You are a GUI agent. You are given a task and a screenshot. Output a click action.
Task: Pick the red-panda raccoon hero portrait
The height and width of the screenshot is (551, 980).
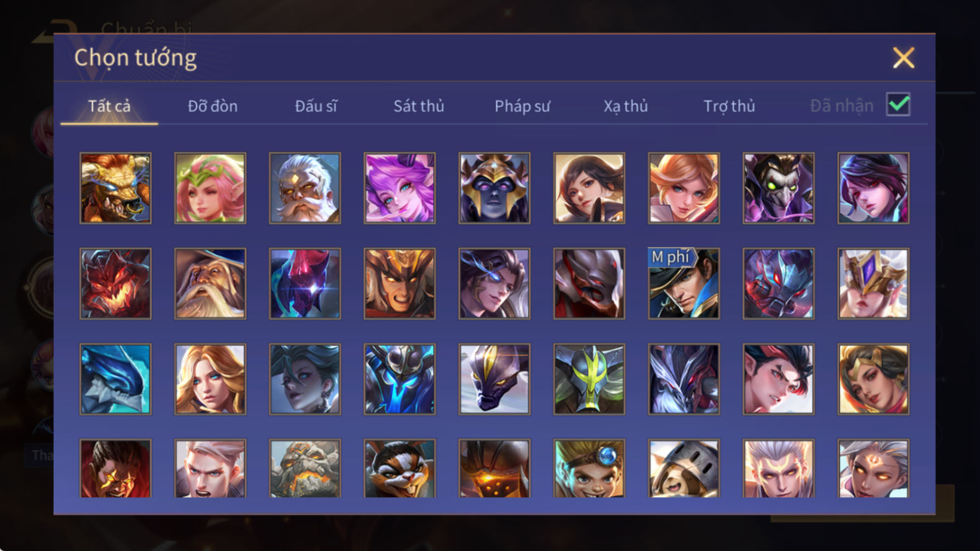tap(399, 469)
